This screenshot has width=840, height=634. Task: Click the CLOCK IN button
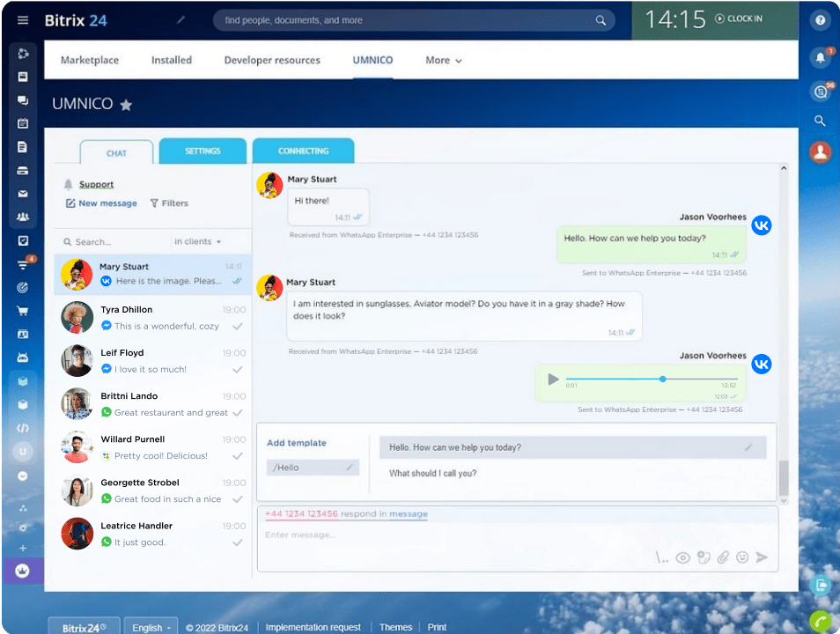[740, 18]
